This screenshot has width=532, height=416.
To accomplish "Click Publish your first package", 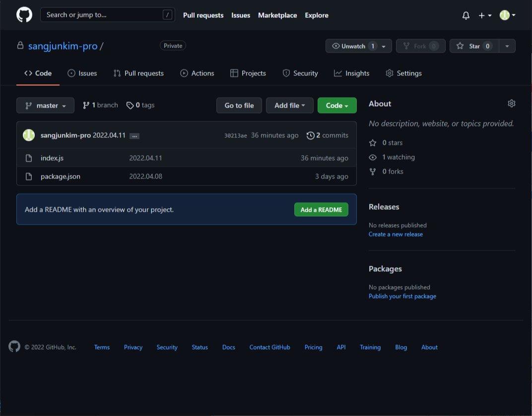I will click(x=402, y=297).
